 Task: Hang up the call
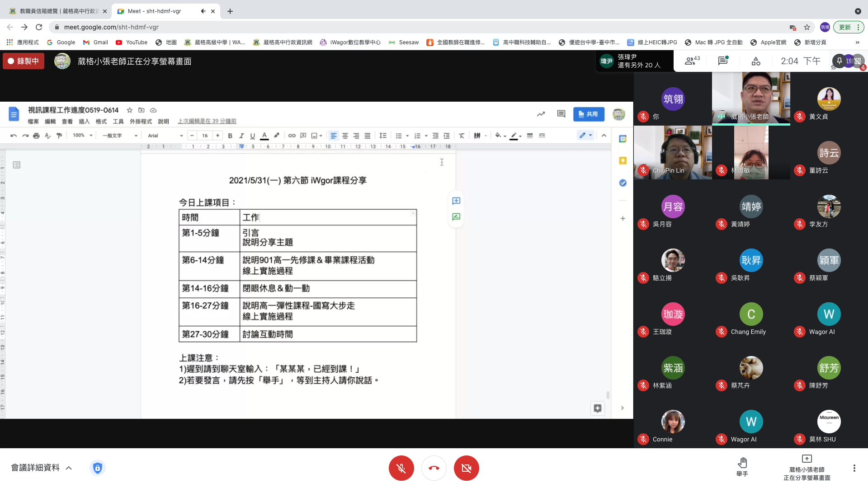434,468
